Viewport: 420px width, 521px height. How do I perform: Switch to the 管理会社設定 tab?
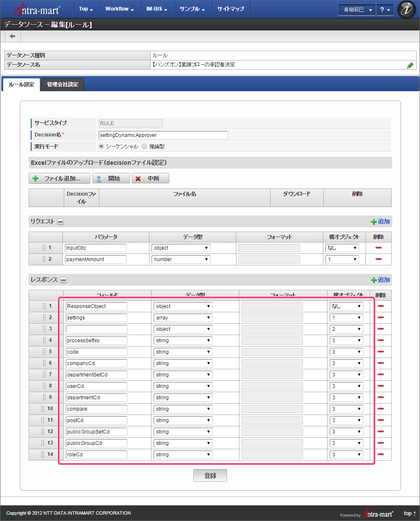click(62, 85)
